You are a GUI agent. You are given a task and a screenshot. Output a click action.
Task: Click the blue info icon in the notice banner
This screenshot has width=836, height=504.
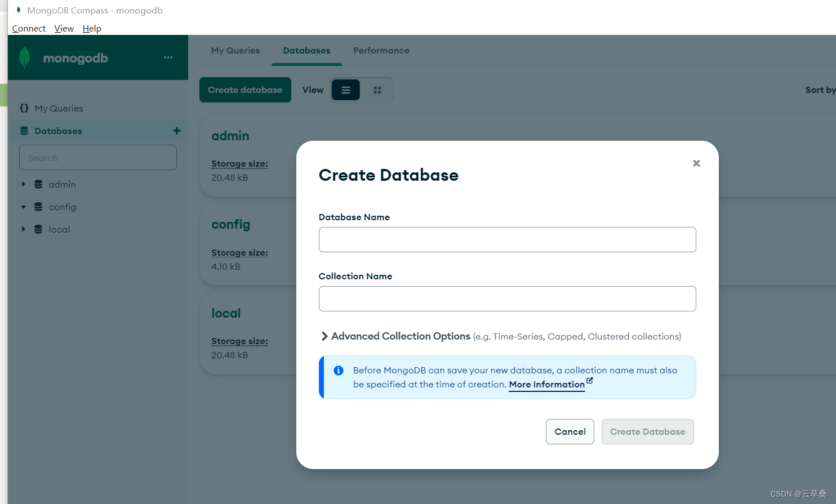point(338,370)
